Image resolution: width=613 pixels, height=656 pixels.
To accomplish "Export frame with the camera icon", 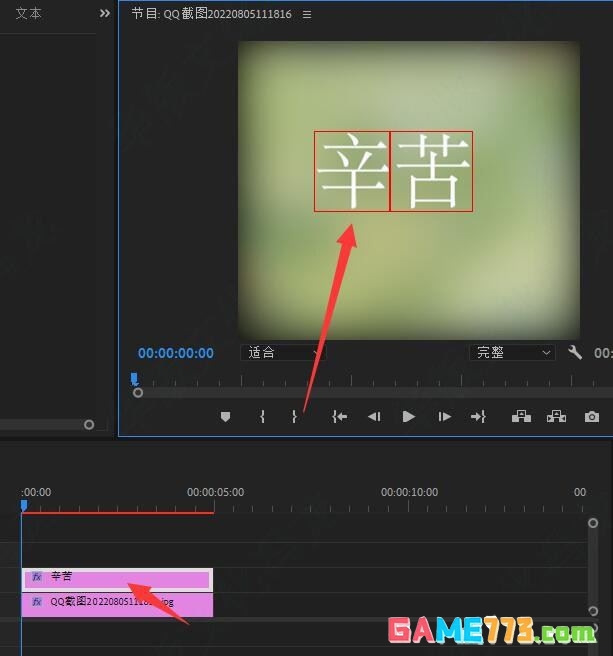I will 592,417.
